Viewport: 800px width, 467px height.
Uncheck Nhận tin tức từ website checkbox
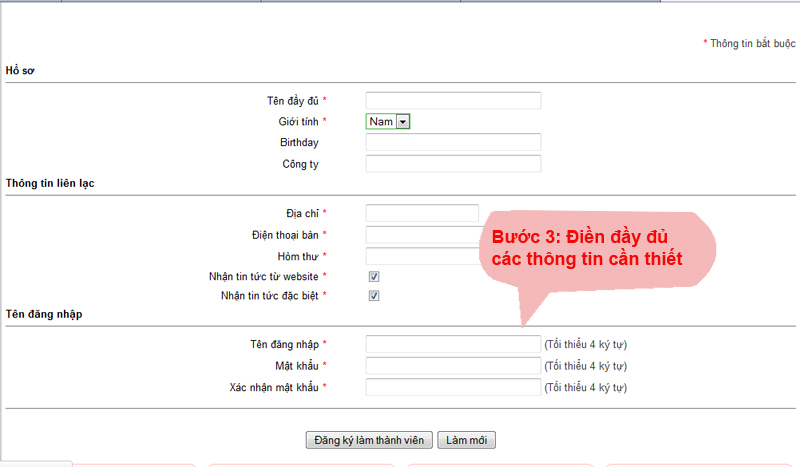point(374,277)
